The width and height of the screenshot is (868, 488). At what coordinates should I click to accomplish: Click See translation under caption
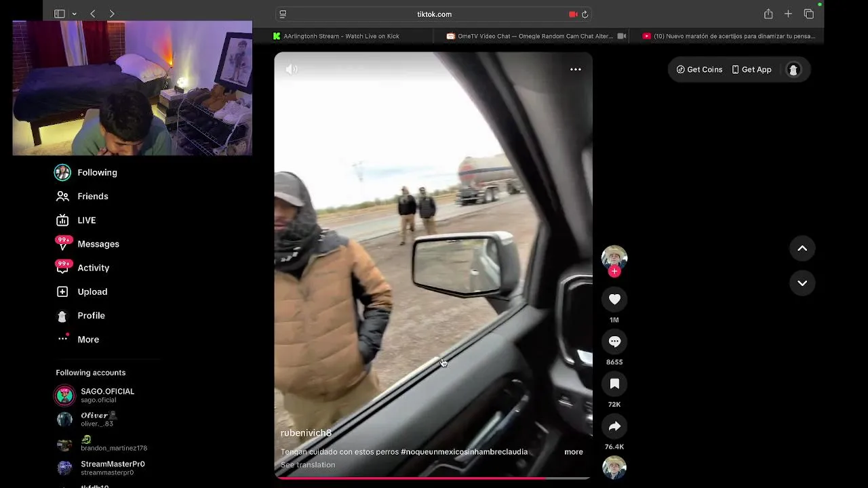[x=308, y=465]
